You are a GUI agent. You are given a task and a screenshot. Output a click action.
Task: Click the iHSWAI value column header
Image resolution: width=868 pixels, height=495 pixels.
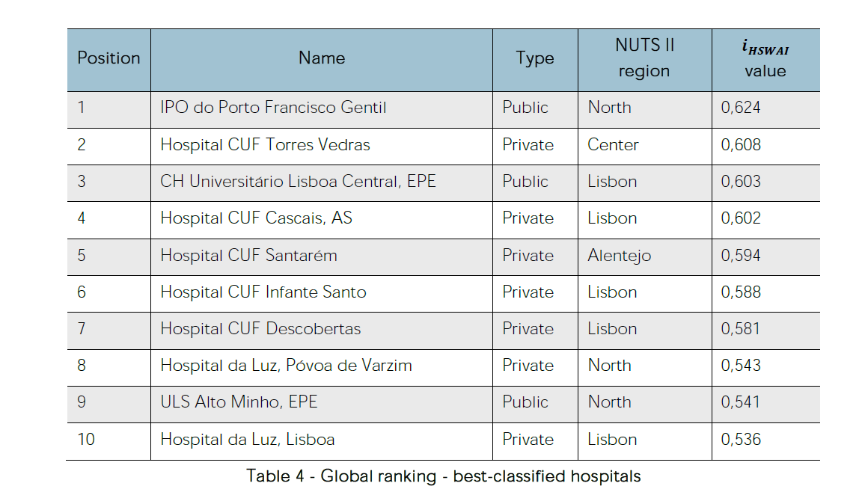pyautogui.click(x=765, y=60)
